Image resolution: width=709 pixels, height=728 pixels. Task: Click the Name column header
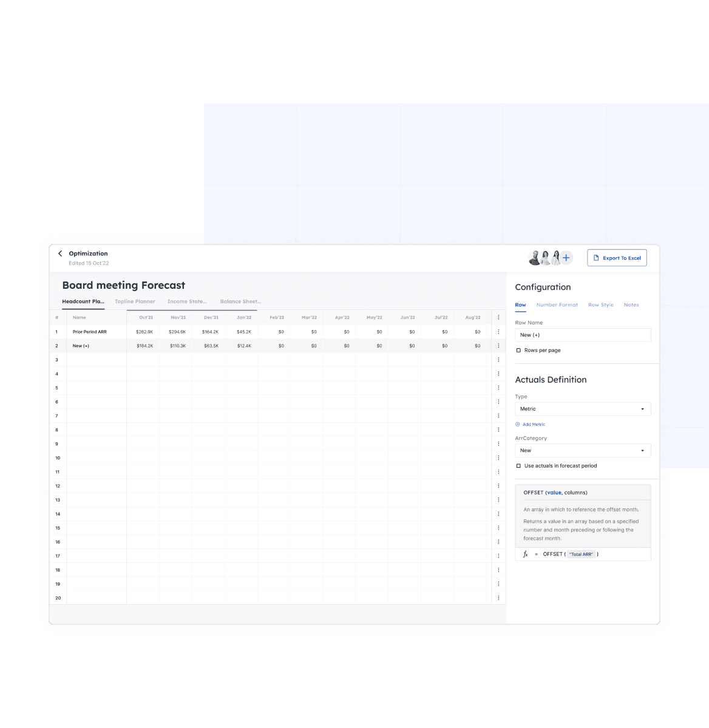80,317
